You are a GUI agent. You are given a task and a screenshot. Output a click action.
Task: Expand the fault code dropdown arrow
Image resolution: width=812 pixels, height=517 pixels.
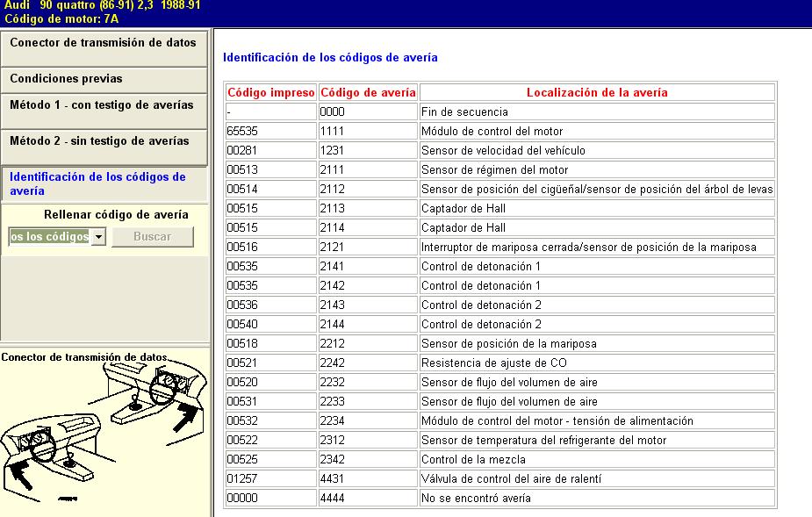click(98, 237)
